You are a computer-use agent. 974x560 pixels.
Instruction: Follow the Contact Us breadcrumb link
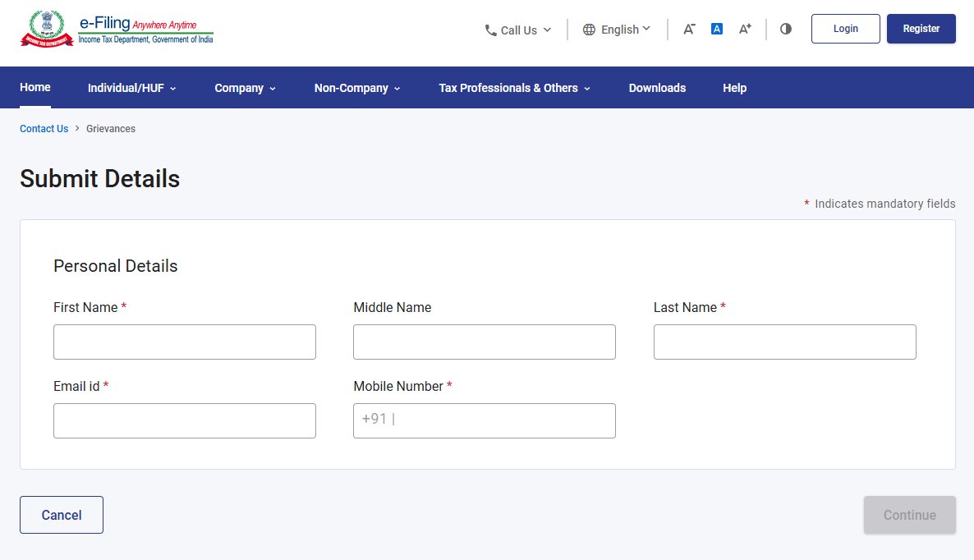click(44, 129)
